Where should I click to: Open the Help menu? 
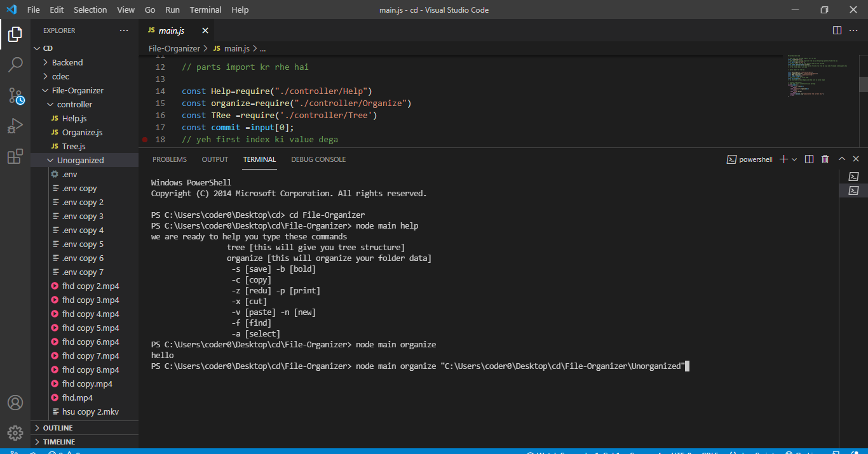240,10
